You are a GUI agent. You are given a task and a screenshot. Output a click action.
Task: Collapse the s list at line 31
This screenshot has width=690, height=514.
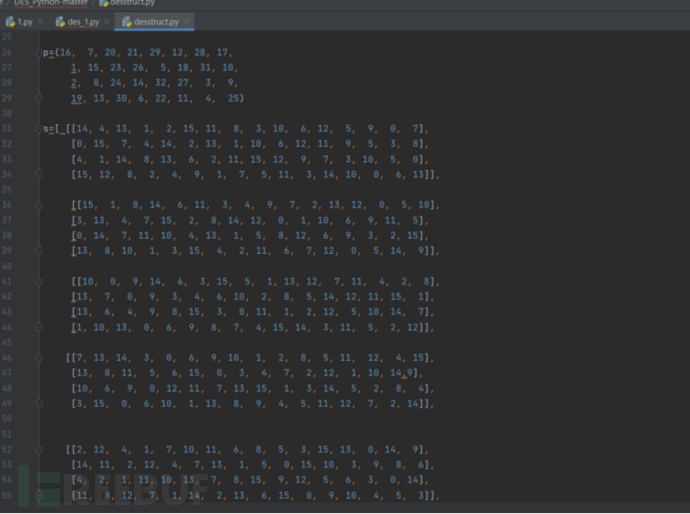pos(38,129)
